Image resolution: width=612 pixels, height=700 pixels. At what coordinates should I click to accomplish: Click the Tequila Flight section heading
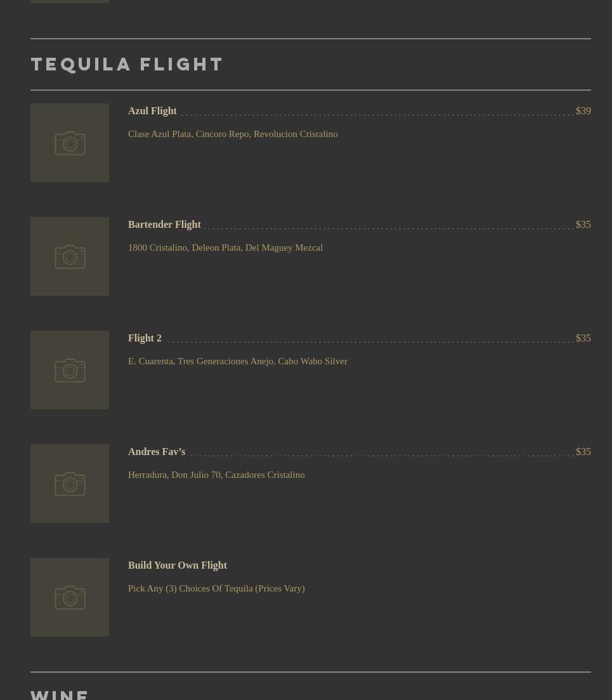click(127, 64)
